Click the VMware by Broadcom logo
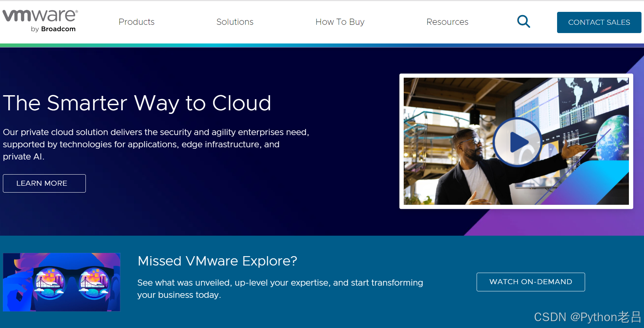Screen dimensions: 644x328 click(x=40, y=21)
